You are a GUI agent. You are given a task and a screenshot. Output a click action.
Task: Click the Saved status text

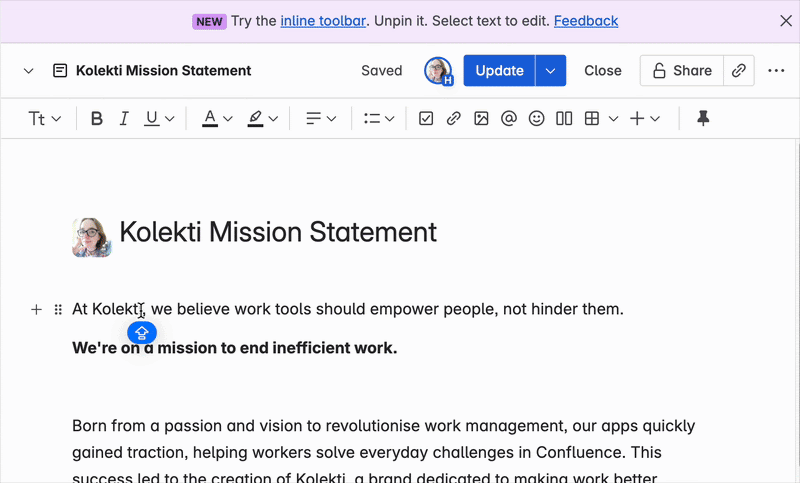382,70
